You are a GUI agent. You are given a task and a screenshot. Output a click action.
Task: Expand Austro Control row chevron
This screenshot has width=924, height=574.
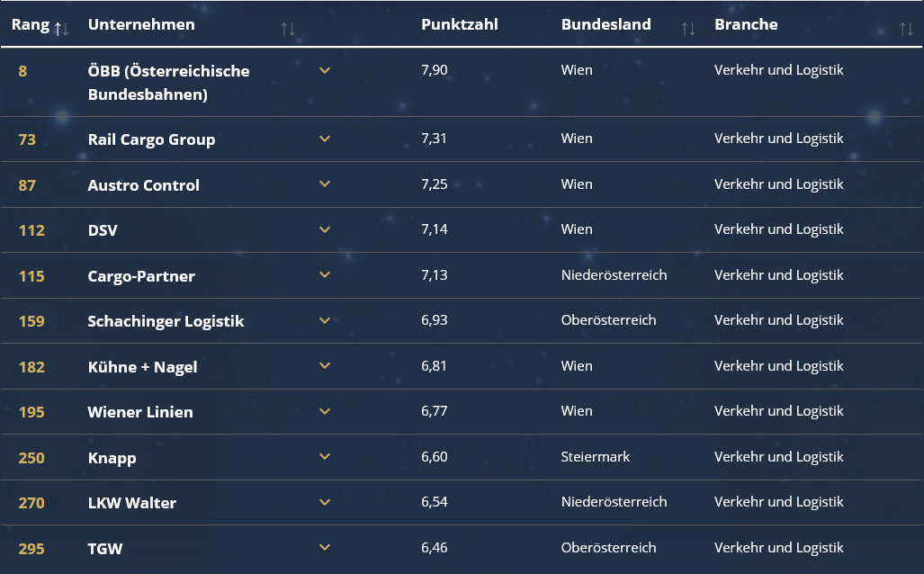(x=325, y=184)
